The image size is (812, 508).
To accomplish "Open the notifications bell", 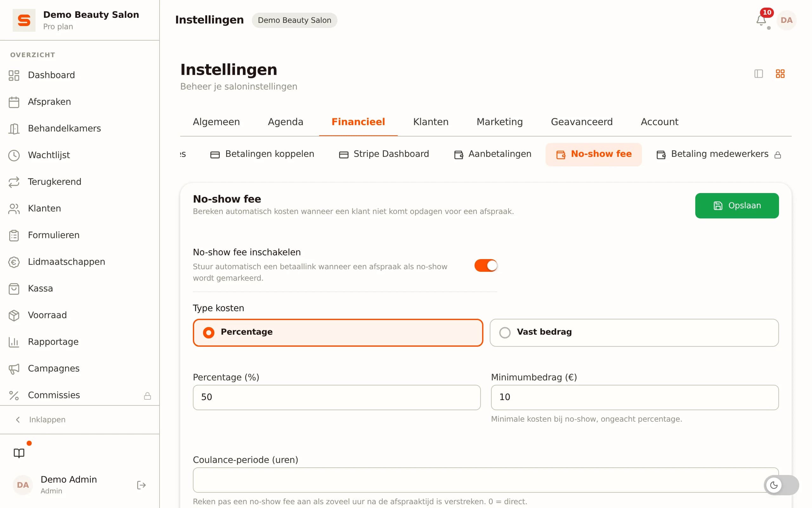I will [761, 21].
